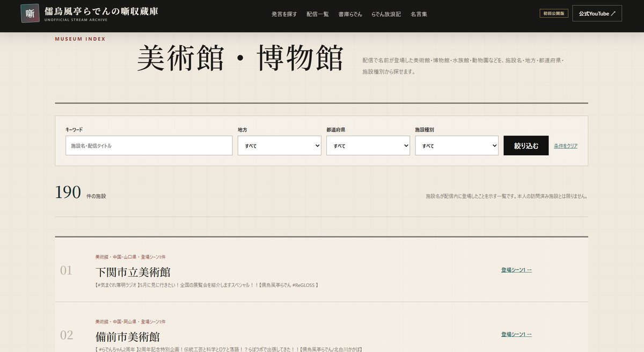Focus the キーワード search input field

point(149,146)
